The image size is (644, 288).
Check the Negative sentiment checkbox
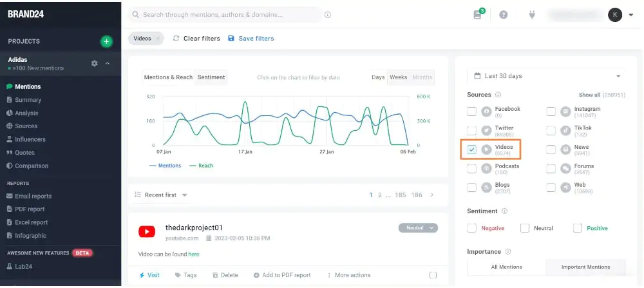pyautogui.click(x=472, y=228)
